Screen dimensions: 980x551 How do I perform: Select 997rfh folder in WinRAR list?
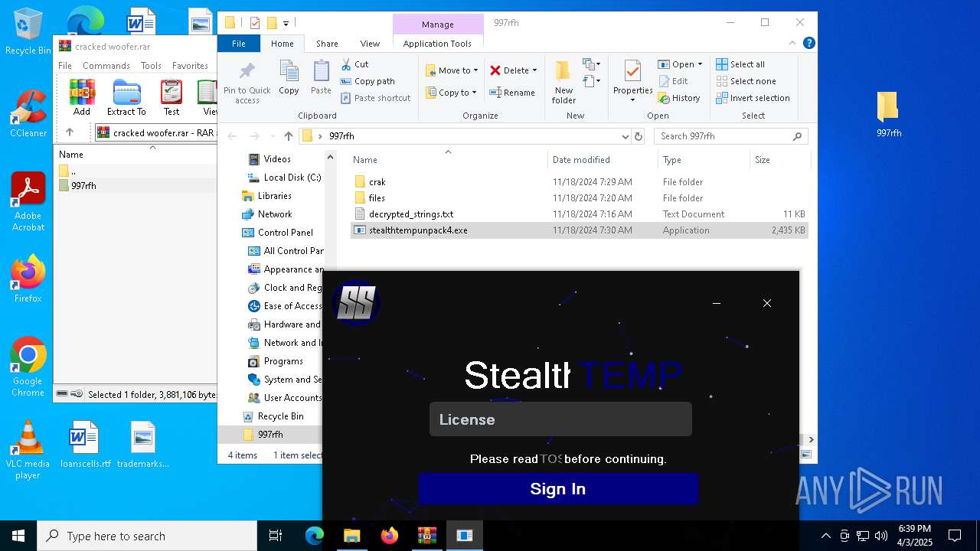(83, 186)
